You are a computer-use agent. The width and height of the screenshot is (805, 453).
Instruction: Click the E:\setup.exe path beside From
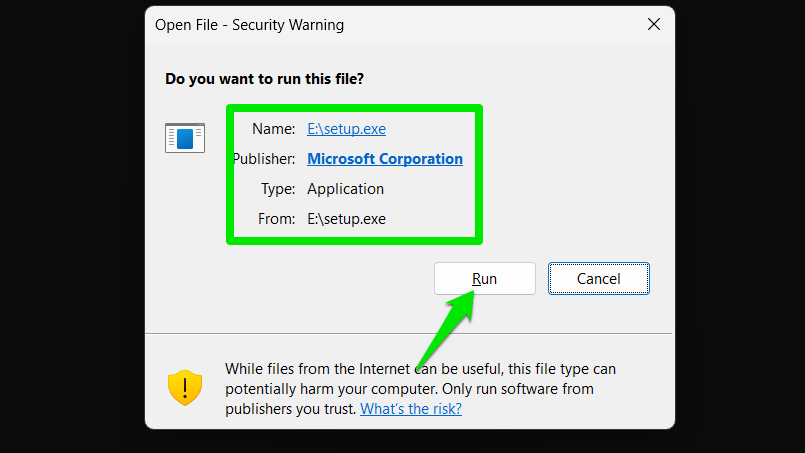[x=346, y=219]
